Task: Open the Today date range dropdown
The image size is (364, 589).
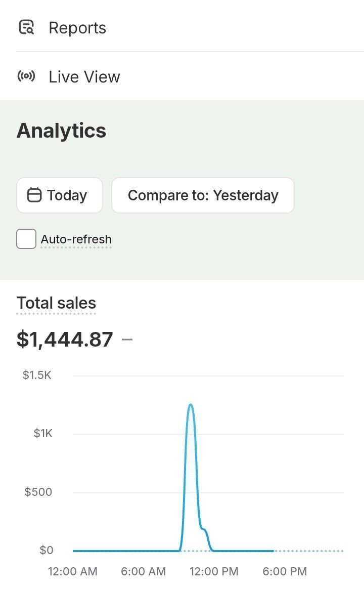Action: pos(60,195)
